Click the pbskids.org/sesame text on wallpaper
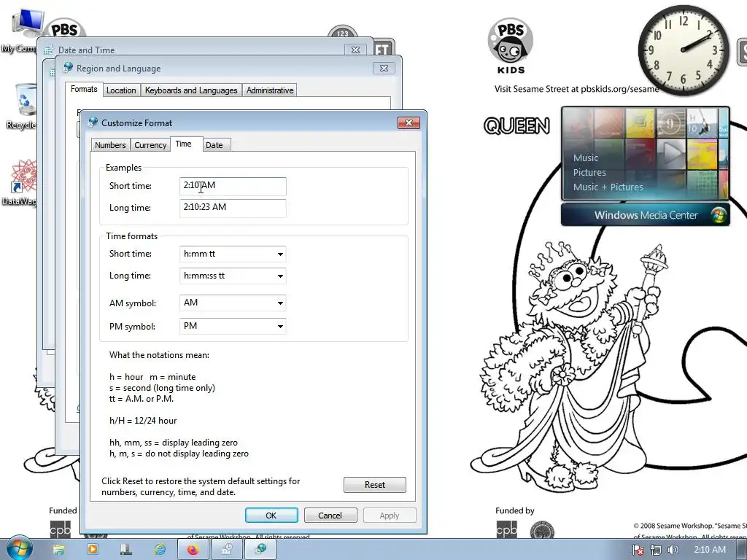This screenshot has height=560, width=747. coord(620,89)
